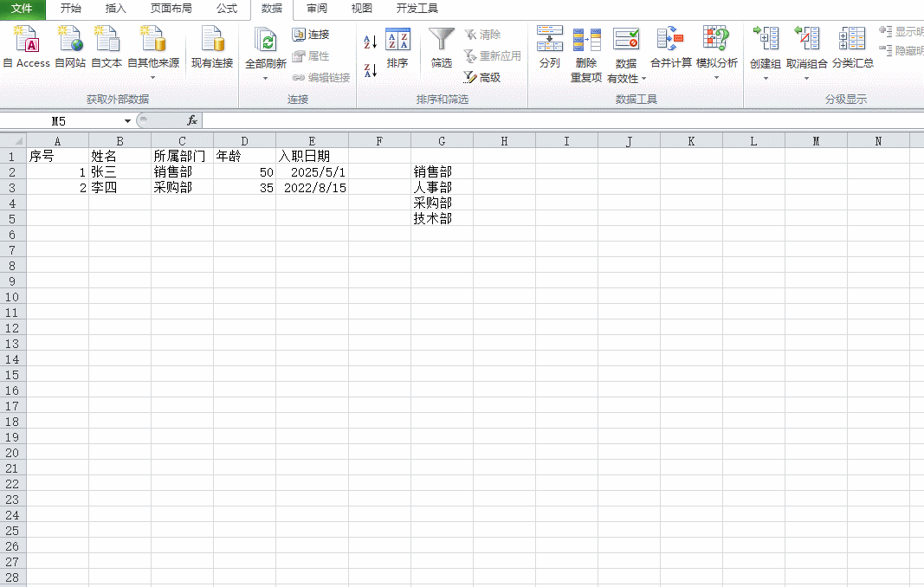This screenshot has width=924, height=587.
Task: Open the Name Box dropdown arrow
Action: tap(127, 121)
